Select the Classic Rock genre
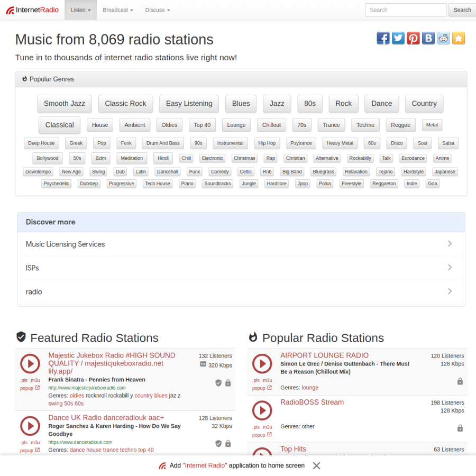The image size is (476, 476). [125, 104]
